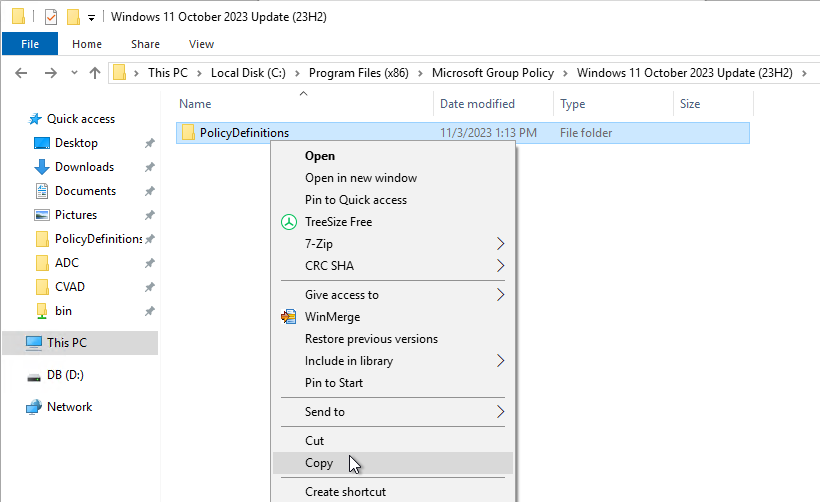Select the PolicyDefinitions folder row
Image resolution: width=820 pixels, height=502 pixels.
point(463,133)
